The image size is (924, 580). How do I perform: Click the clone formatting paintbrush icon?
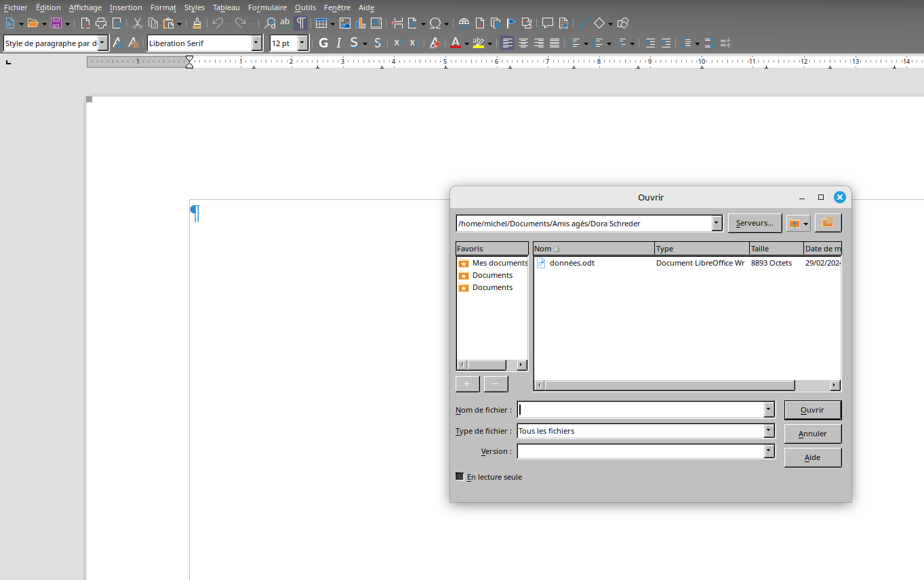coord(197,24)
